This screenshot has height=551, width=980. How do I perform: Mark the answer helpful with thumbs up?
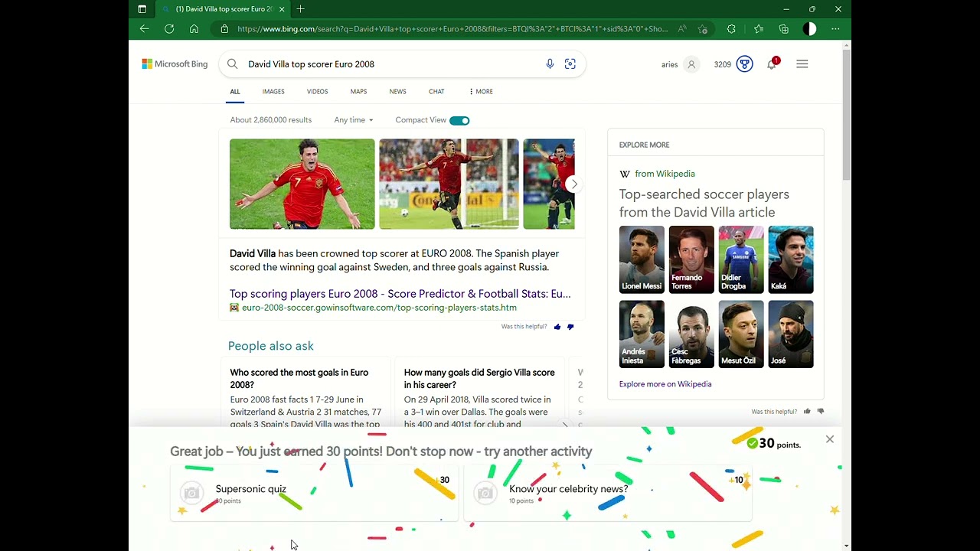click(557, 327)
